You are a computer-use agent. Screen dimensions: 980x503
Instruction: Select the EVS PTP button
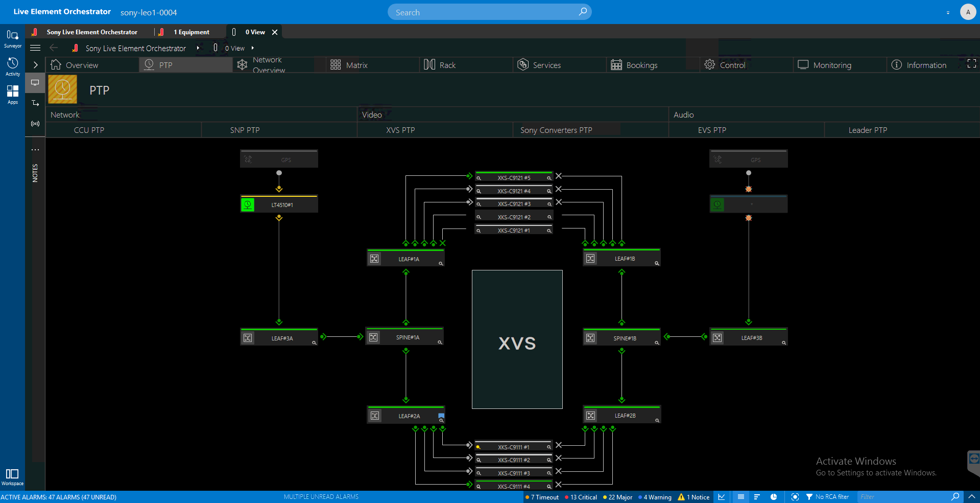click(x=746, y=130)
